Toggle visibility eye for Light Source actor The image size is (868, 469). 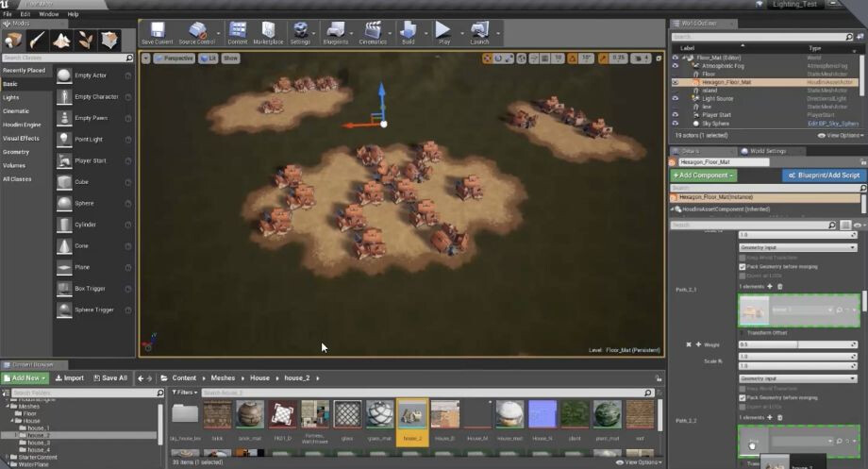click(x=675, y=98)
